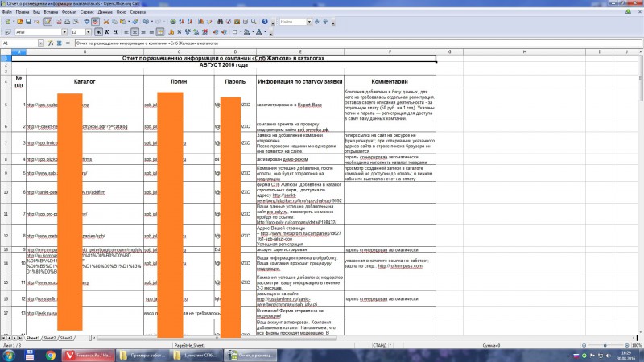Expand the font size dropdown

point(88,32)
